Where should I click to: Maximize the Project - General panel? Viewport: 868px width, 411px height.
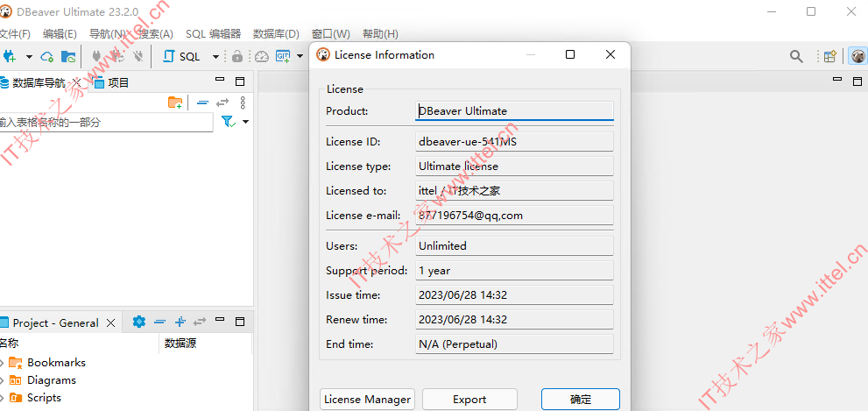[x=240, y=322]
